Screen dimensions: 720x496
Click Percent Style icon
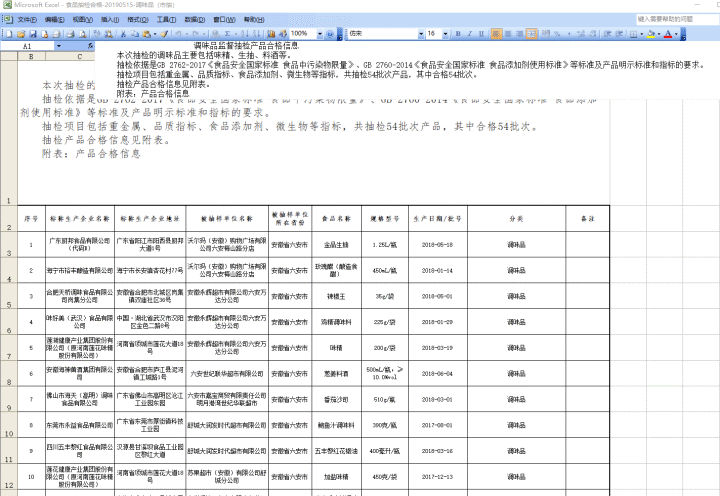(x=557, y=34)
